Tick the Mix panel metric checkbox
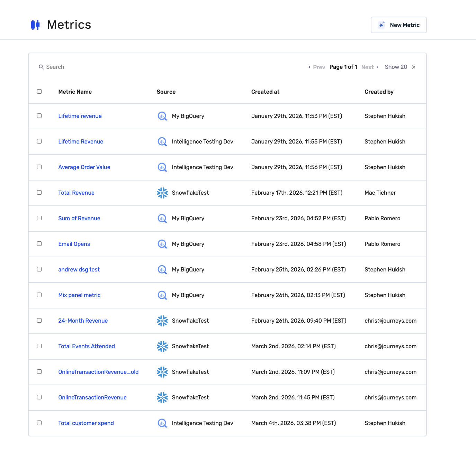This screenshot has width=476, height=462. (39, 295)
